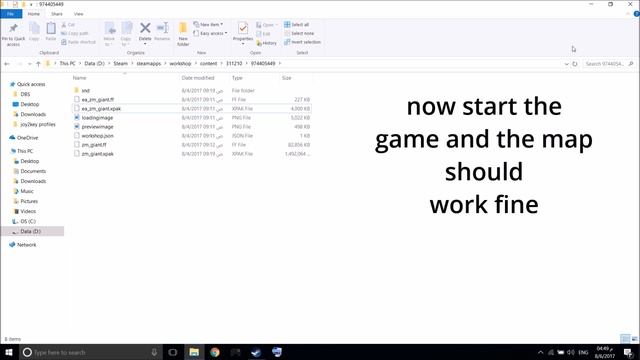The image size is (640, 360).
Task: Click the History icon in the Open group
Action: point(267,43)
